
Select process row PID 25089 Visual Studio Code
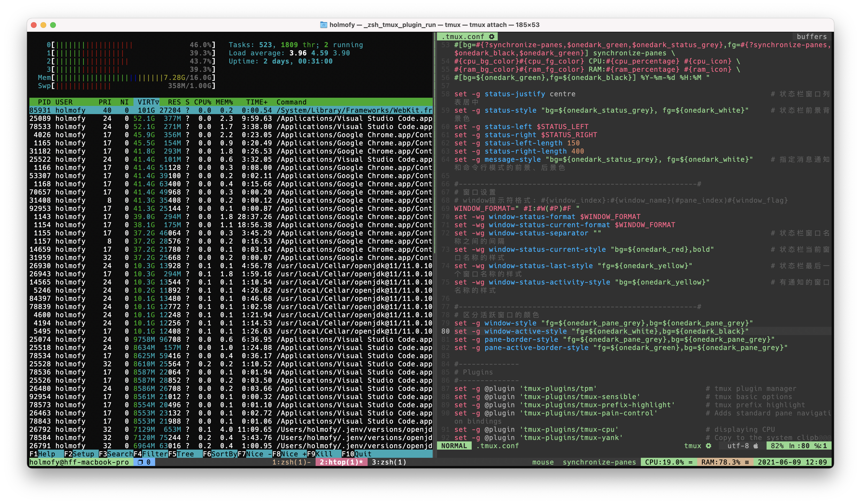pos(231,118)
